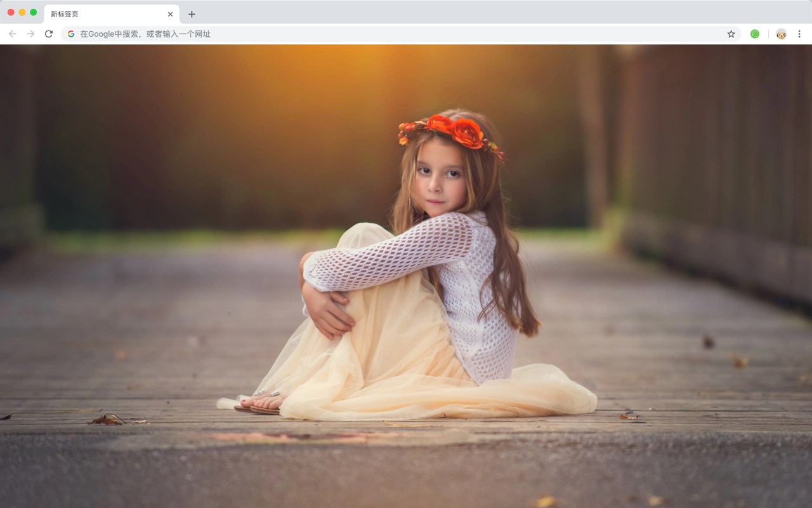Click the green fullscreen window button
The height and width of the screenshot is (508, 812).
pos(34,12)
